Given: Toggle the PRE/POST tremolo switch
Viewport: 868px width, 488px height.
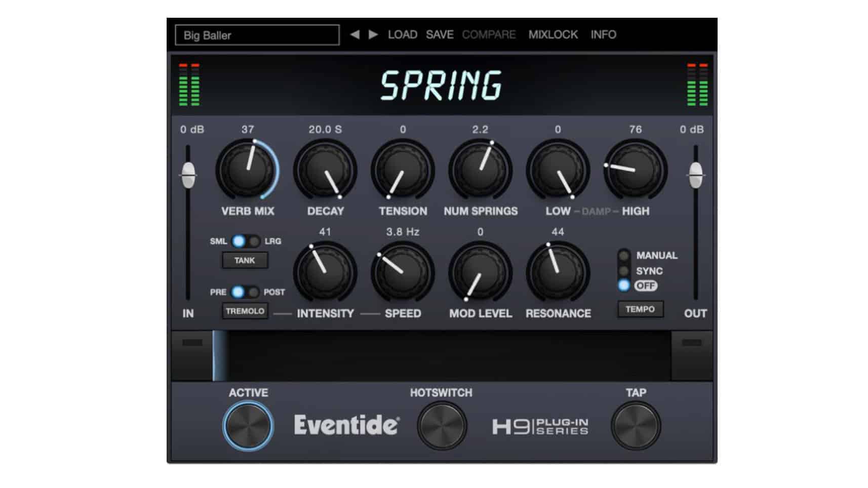Looking at the screenshot, I should tap(246, 292).
